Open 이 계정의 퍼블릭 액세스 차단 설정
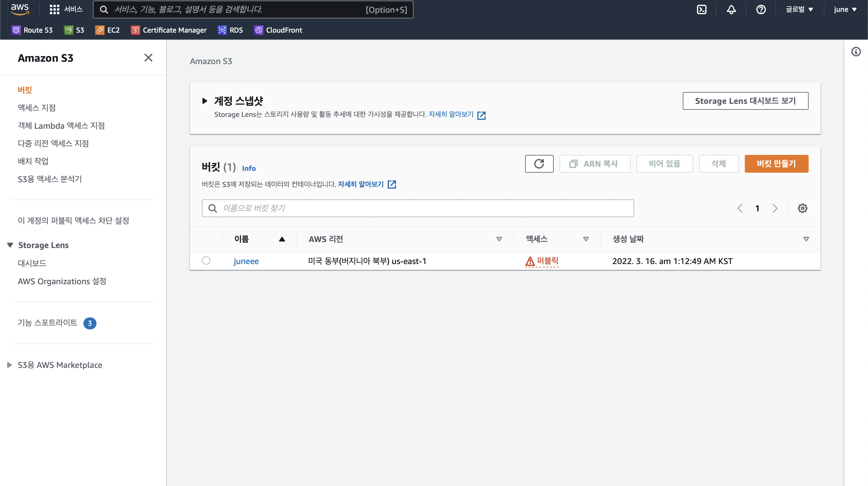The width and height of the screenshot is (868, 486). (x=73, y=220)
